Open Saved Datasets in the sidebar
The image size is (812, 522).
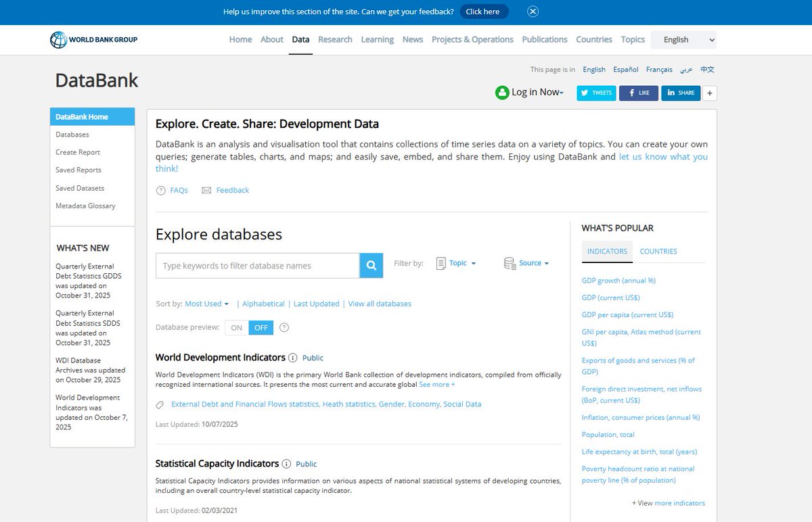point(80,189)
